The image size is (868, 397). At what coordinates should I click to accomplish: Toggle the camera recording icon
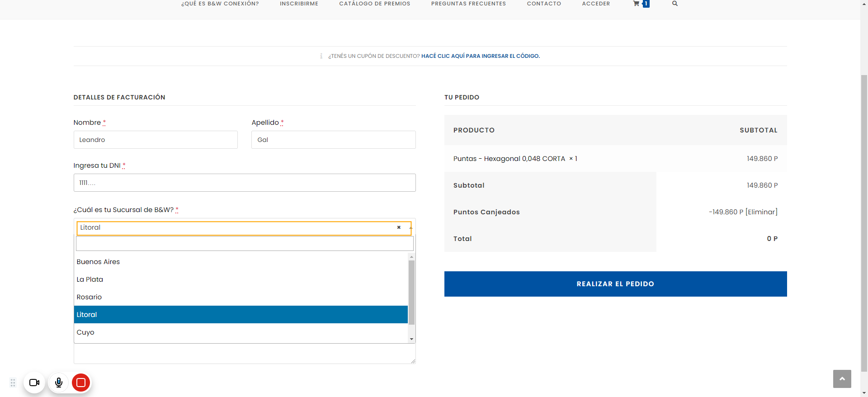pyautogui.click(x=34, y=383)
